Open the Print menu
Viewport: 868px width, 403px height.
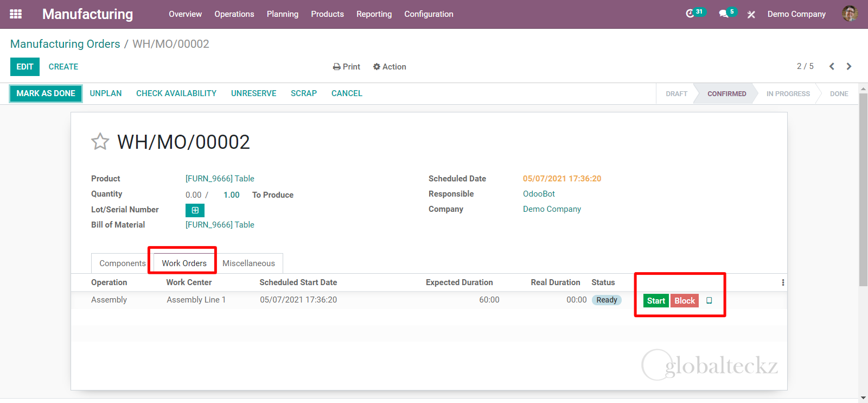point(347,67)
